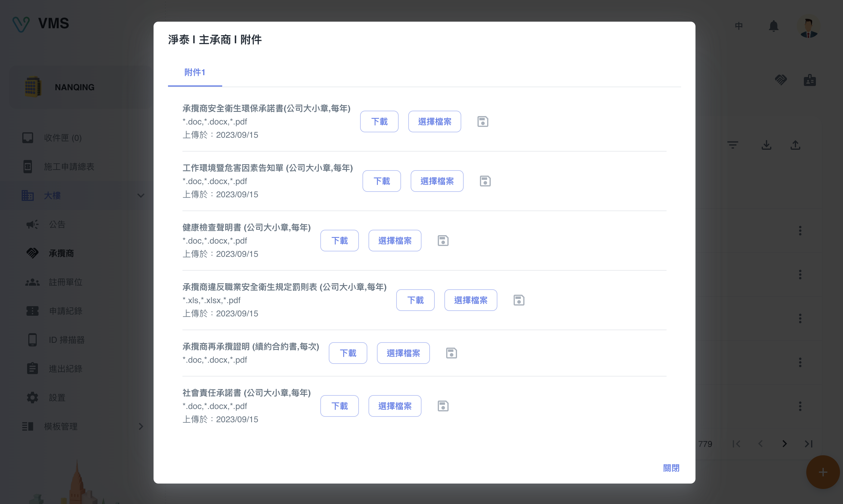Expand the 大樓 sidebar section

(x=141, y=196)
